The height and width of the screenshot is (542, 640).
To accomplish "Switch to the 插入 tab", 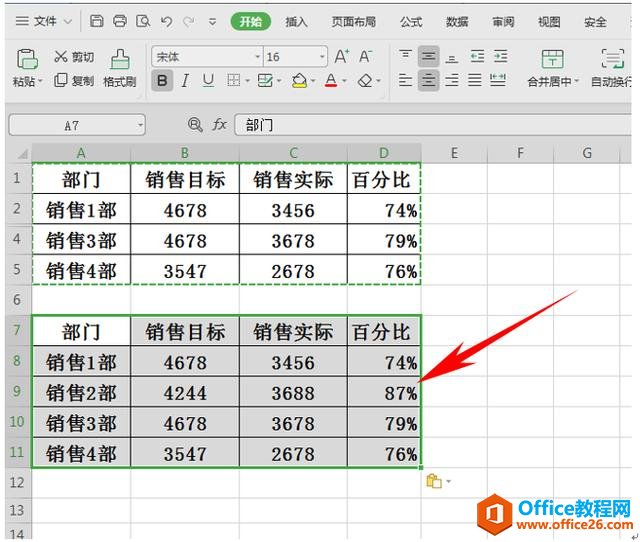I will click(x=296, y=21).
